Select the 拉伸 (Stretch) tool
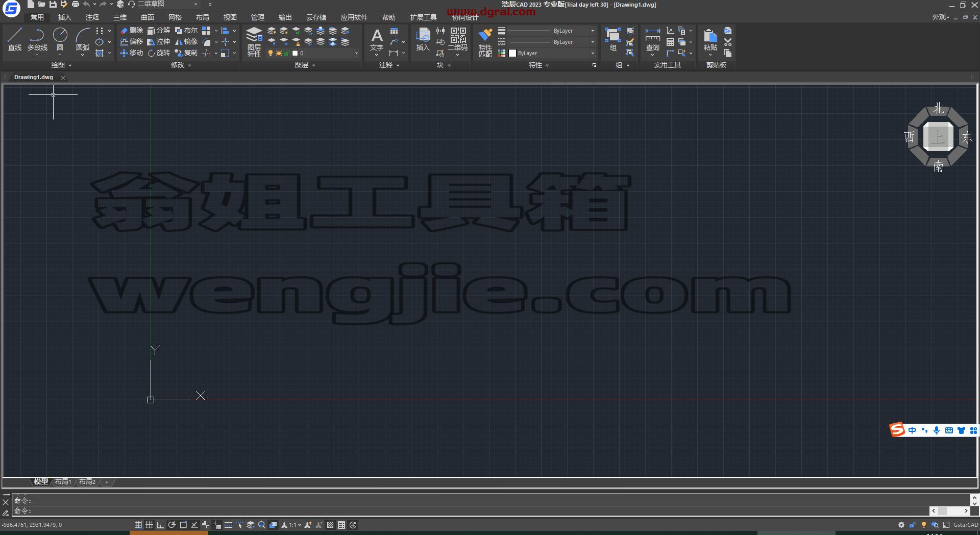Image resolution: width=980 pixels, height=535 pixels. [x=159, y=42]
